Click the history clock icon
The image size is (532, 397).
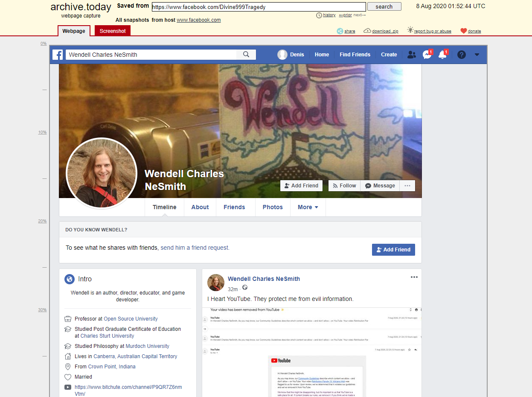pyautogui.click(x=319, y=15)
